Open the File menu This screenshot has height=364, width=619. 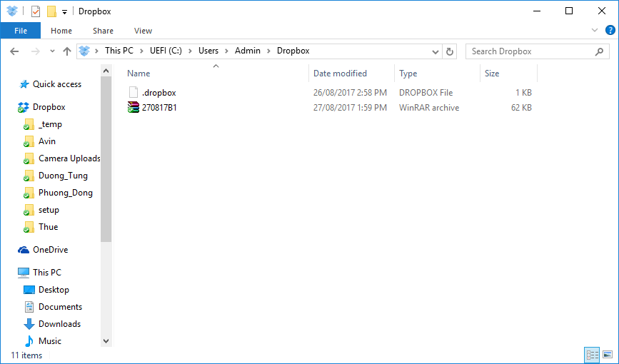point(21,31)
